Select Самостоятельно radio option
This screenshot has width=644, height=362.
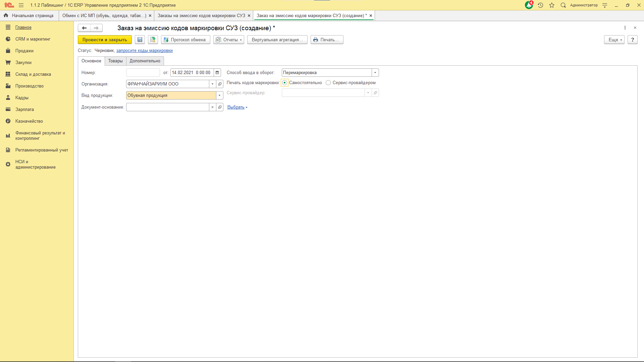point(285,83)
